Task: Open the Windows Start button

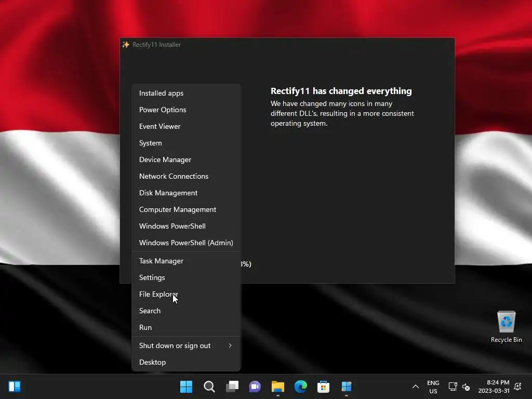Action: pos(186,387)
